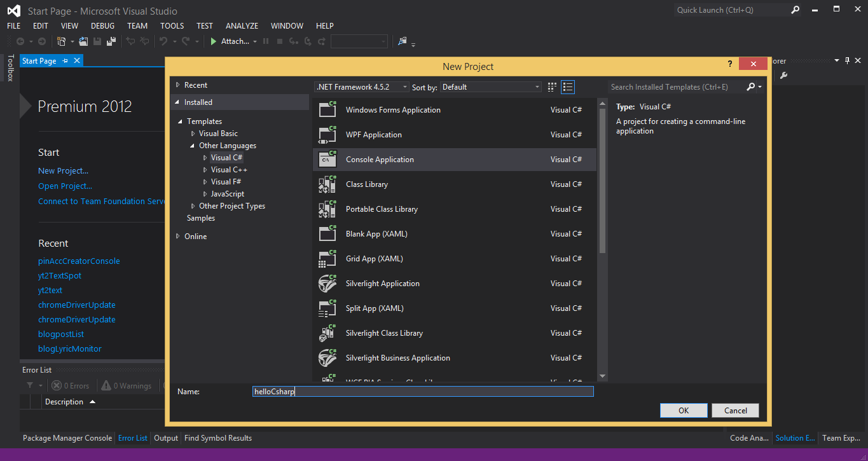Click the Silverlight Application template icon
The image size is (868, 461).
tap(327, 283)
